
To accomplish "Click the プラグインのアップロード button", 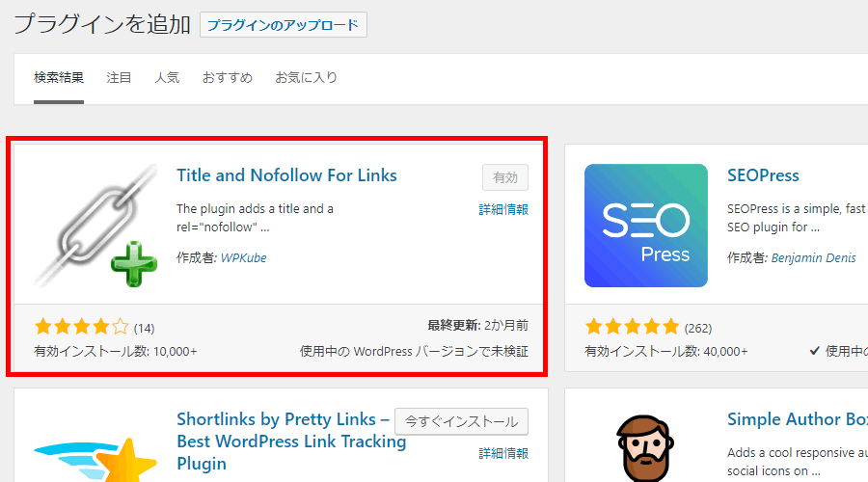I will pyautogui.click(x=284, y=25).
